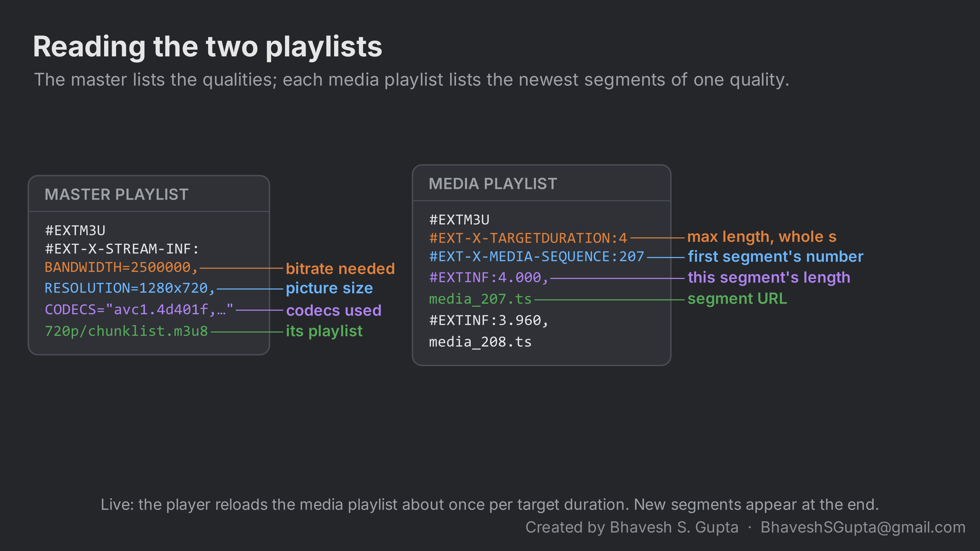Select the 'its playlist' annotation

pos(324,331)
